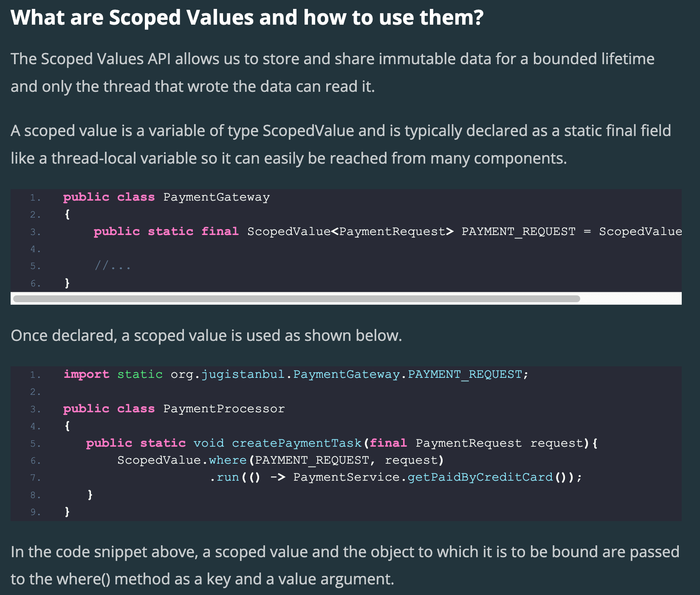Click 'jugistanbul' in the import statement
Image resolution: width=700 pixels, height=595 pixels.
click(x=243, y=374)
